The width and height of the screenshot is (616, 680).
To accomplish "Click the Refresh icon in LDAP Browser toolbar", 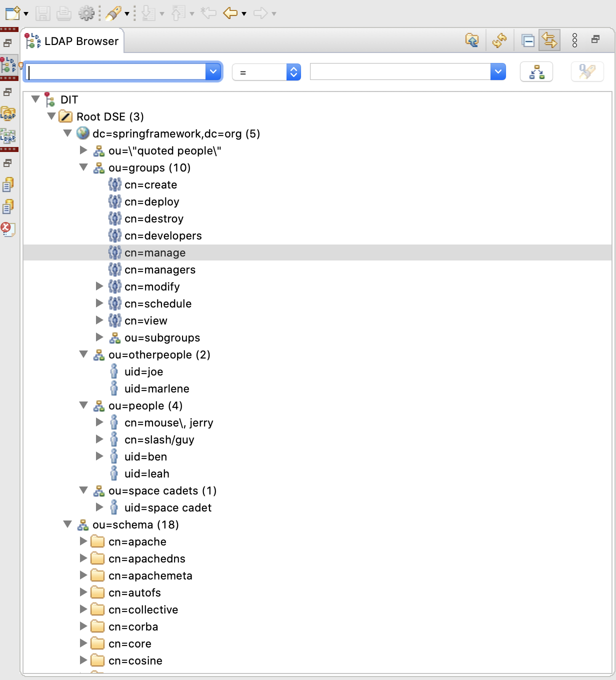I will coord(499,40).
